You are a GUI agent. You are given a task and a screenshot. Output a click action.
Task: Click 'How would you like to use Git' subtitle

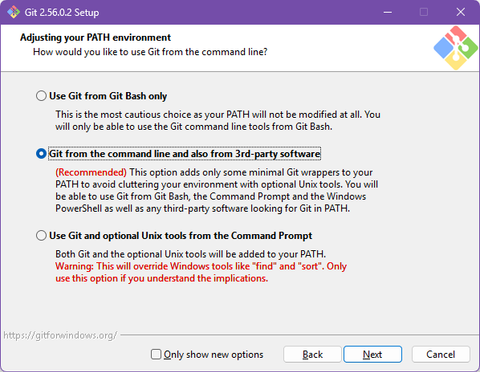[x=150, y=52]
